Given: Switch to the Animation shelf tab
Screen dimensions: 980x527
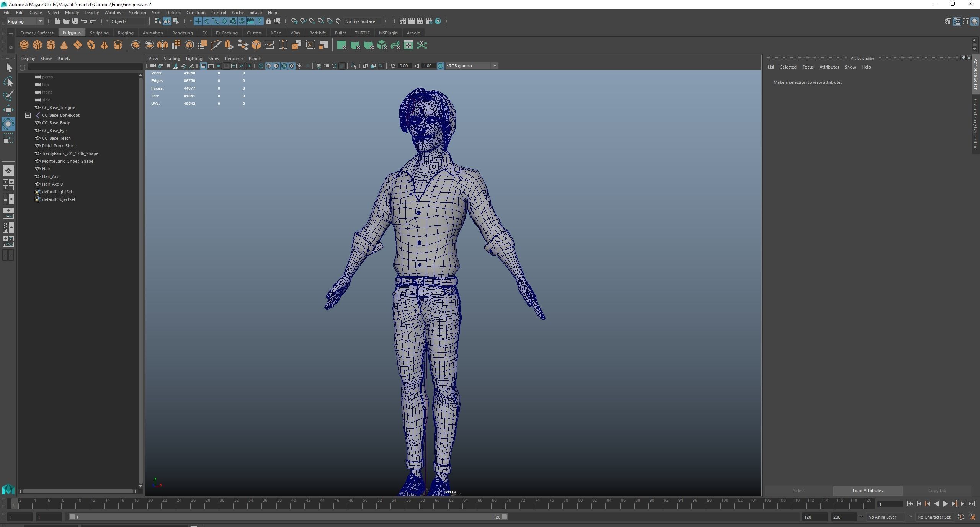Looking at the screenshot, I should click(152, 33).
